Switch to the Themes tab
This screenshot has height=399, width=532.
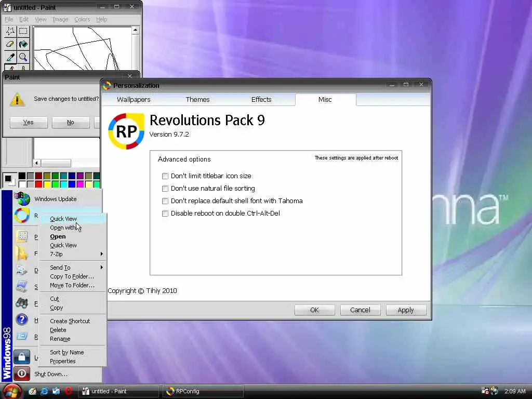click(197, 99)
